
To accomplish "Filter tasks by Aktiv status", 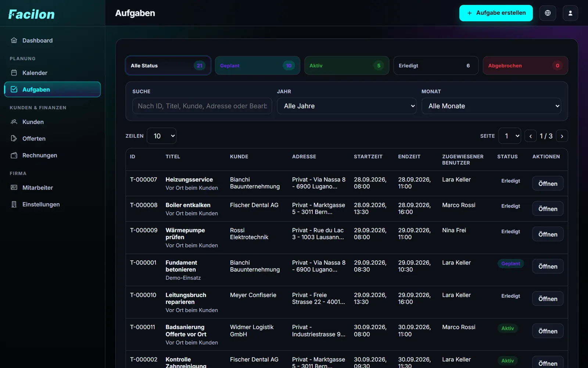I will (347, 66).
